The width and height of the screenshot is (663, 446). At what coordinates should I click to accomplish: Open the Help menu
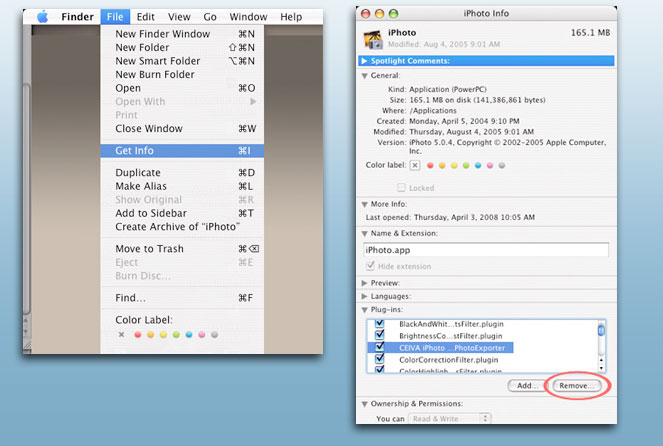tap(291, 17)
